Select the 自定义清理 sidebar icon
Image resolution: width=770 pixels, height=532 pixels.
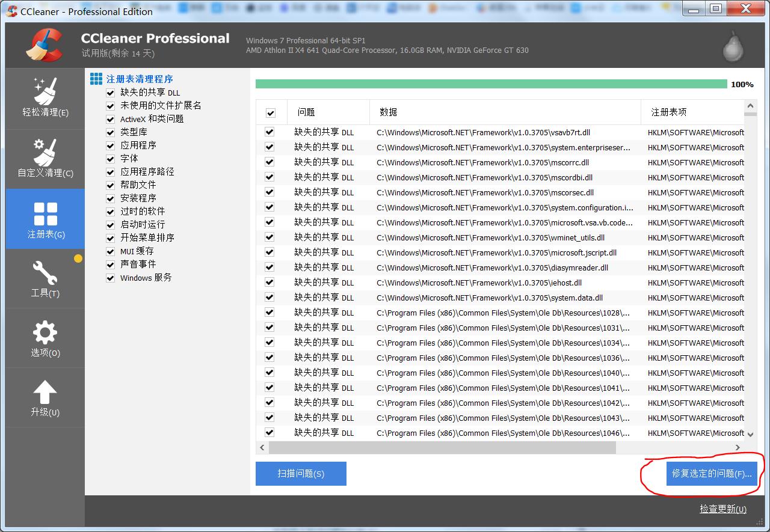(x=45, y=158)
